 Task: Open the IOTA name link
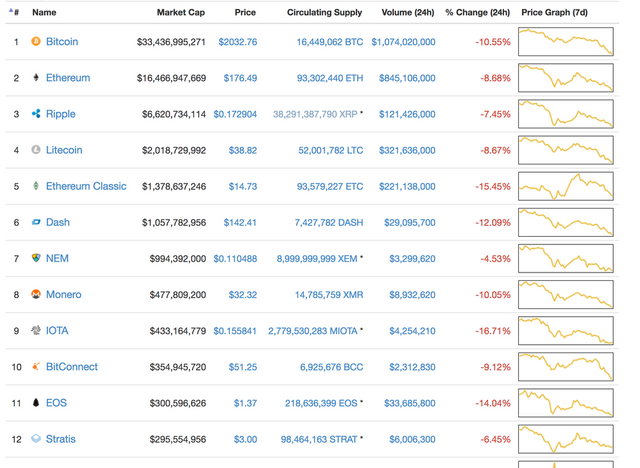point(57,330)
